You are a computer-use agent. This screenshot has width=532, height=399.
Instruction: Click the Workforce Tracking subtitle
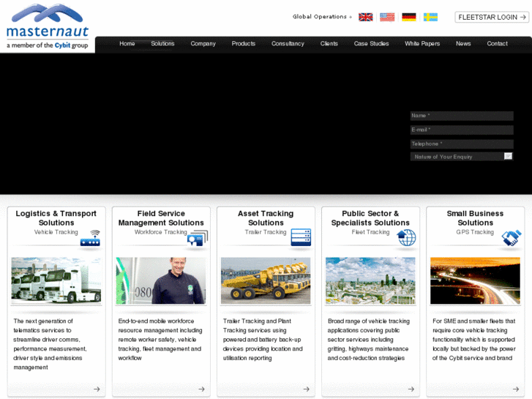click(160, 232)
